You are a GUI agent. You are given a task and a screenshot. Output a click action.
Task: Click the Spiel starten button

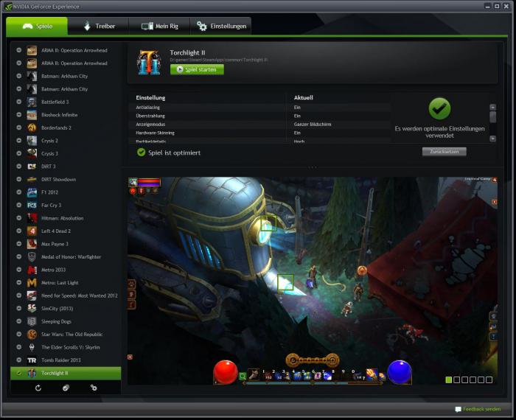click(197, 69)
